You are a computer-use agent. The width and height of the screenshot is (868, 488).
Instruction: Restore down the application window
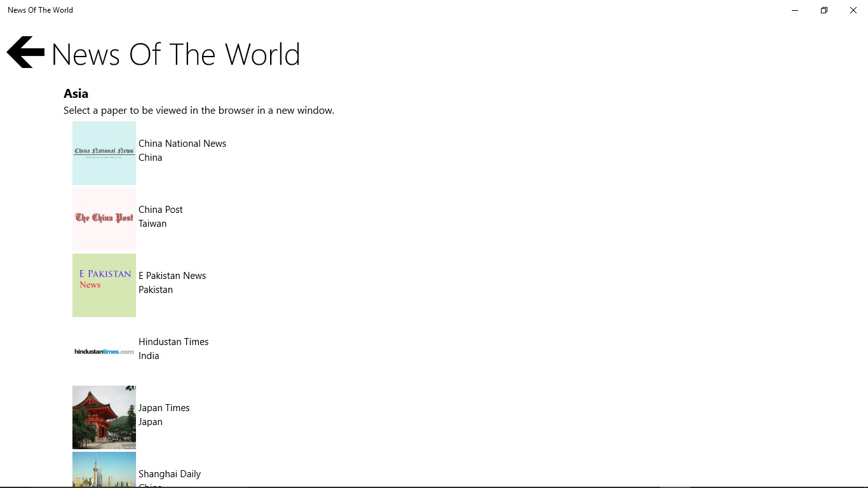[x=824, y=10]
